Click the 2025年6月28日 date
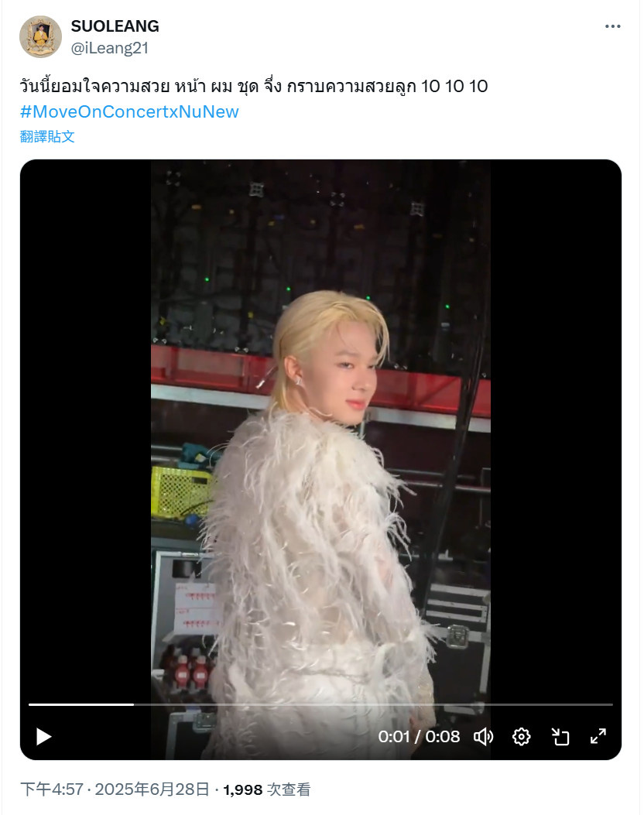The width and height of the screenshot is (644, 815). 152,789
